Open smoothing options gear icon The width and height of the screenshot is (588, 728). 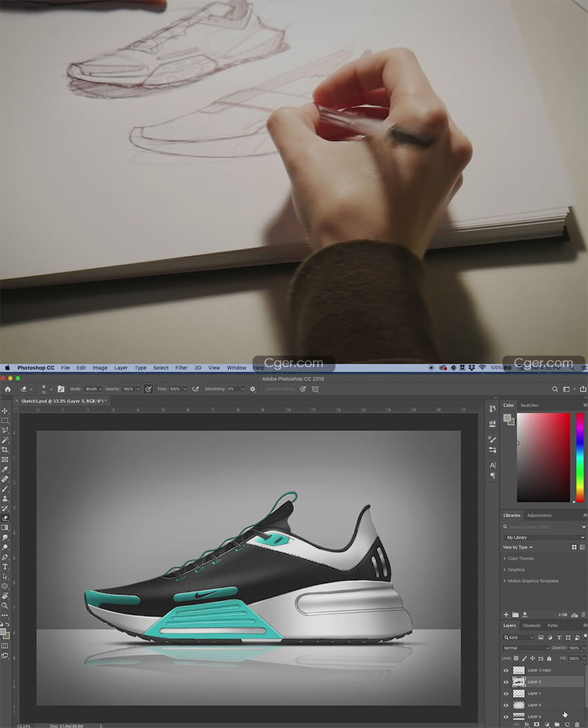253,389
